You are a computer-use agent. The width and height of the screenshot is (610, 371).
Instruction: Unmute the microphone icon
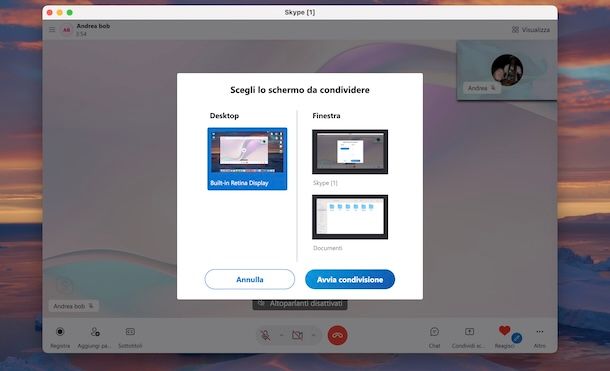tap(265, 335)
